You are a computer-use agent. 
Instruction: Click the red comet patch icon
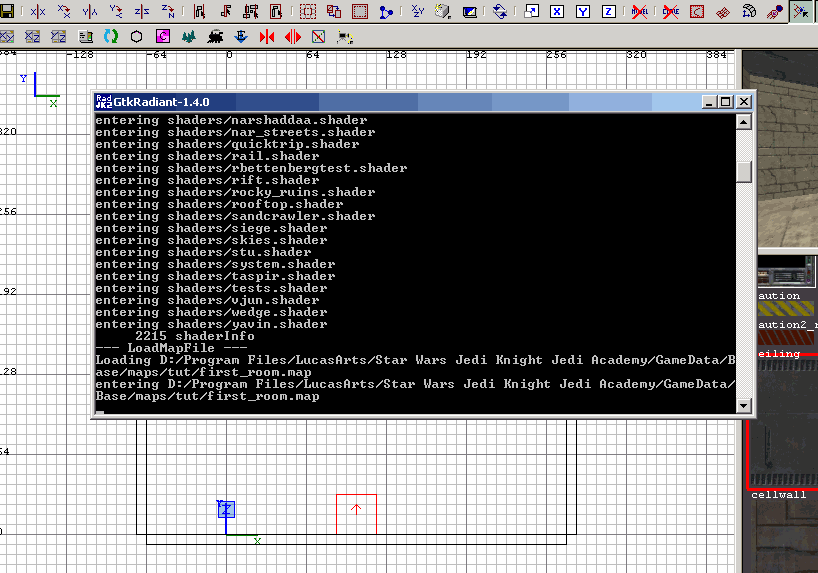click(775, 11)
